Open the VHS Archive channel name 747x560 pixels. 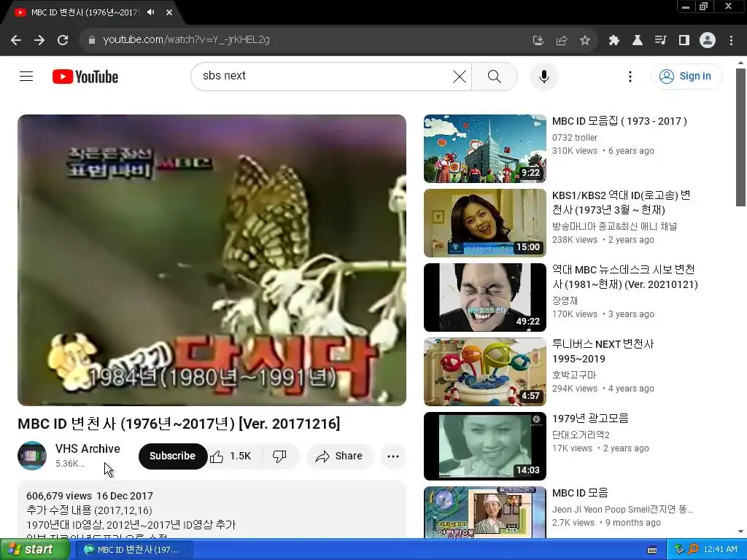88,448
